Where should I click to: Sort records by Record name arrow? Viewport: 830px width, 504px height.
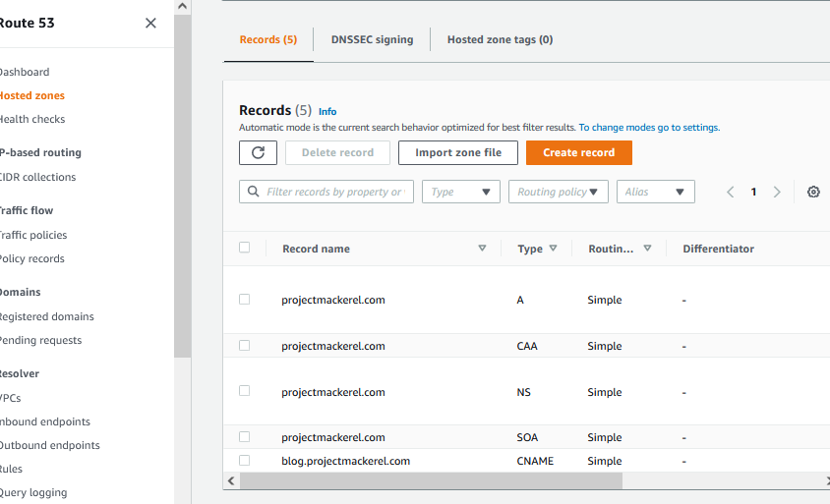click(x=482, y=249)
